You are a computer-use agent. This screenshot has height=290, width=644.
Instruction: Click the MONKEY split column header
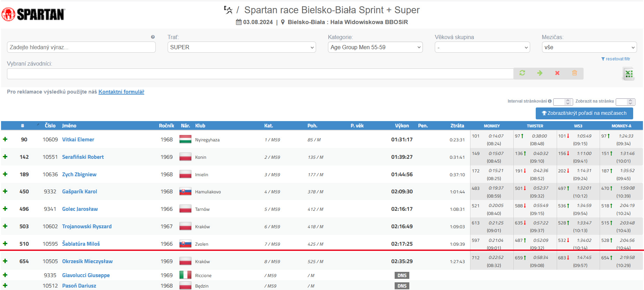tap(492, 126)
